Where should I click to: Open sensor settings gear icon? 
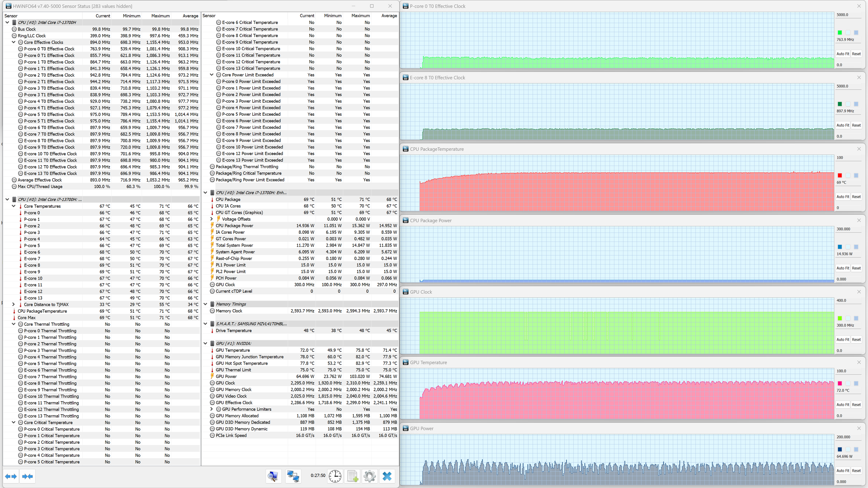pyautogui.click(x=370, y=476)
